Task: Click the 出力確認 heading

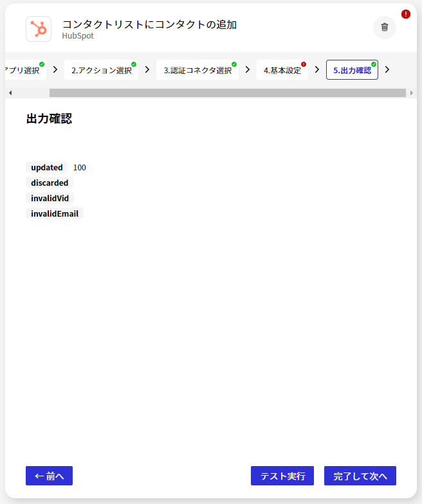Action: click(49, 118)
